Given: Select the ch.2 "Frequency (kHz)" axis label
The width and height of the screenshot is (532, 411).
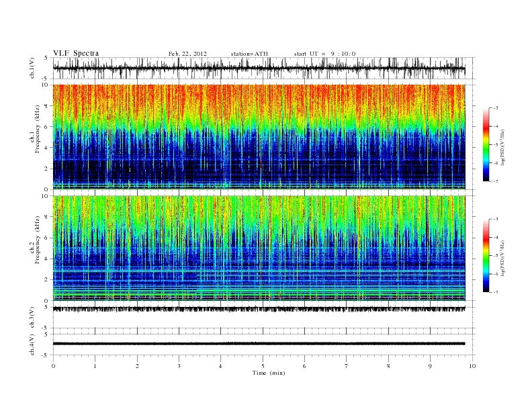Looking at the screenshot, I should (x=37, y=240).
